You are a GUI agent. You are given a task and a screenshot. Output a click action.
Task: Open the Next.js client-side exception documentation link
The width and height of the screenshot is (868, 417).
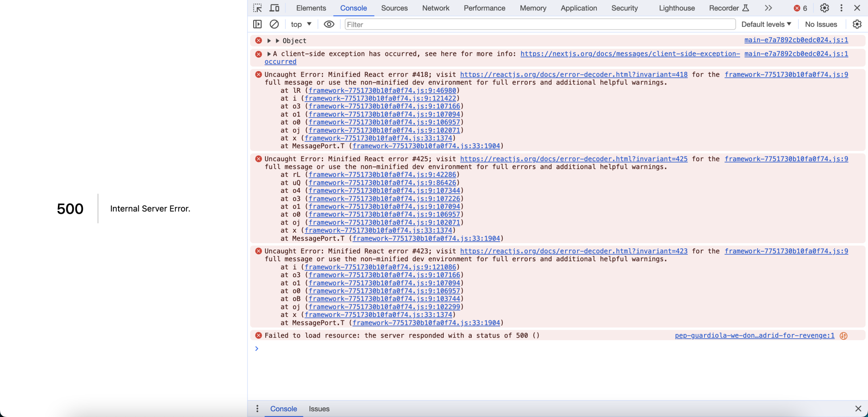(629, 53)
